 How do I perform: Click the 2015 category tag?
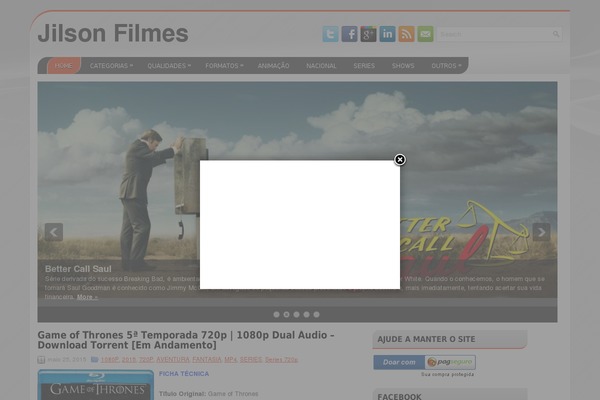pyautogui.click(x=129, y=359)
